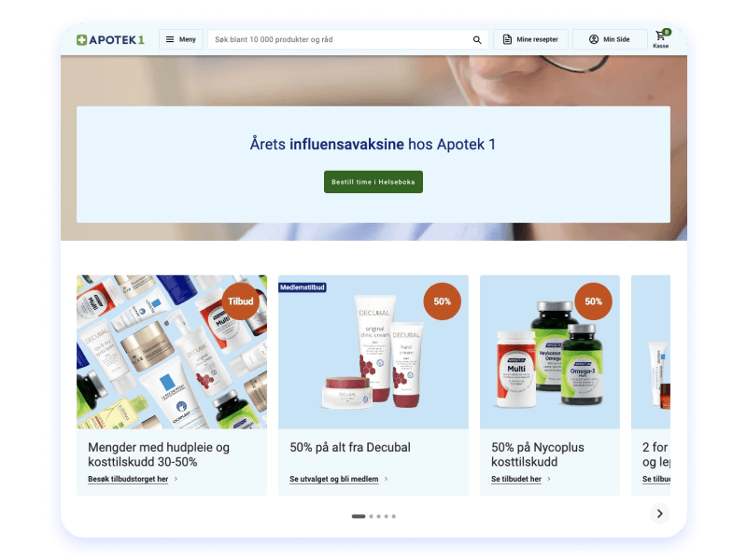Screen dimensions: 747x560
Task: Click the Apotek 1 logo
Action: click(x=110, y=39)
